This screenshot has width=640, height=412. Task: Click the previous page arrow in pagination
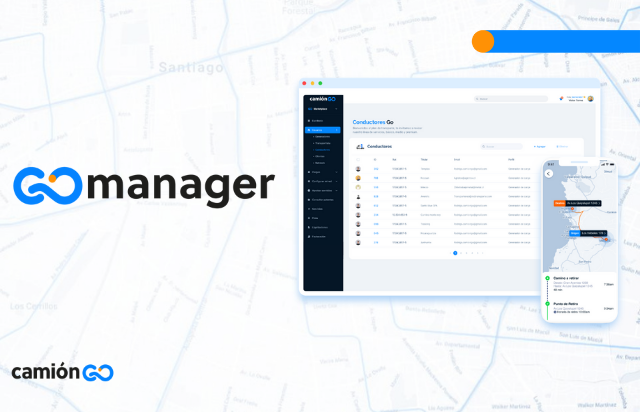450,253
